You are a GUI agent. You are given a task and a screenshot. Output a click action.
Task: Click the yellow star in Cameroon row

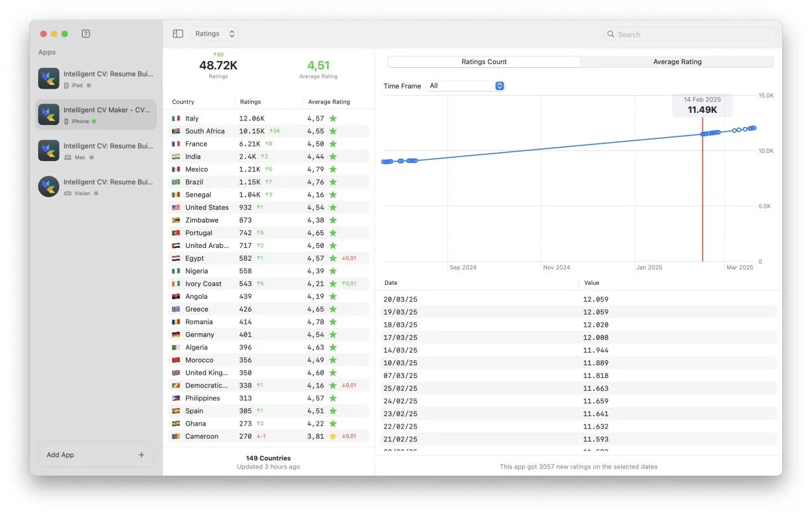click(x=333, y=436)
